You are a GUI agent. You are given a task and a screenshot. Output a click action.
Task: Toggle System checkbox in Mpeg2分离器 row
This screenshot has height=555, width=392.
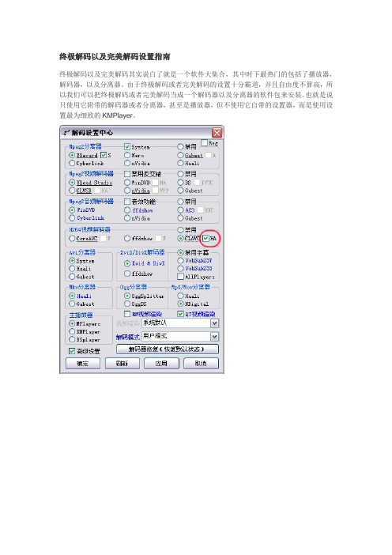click(127, 146)
